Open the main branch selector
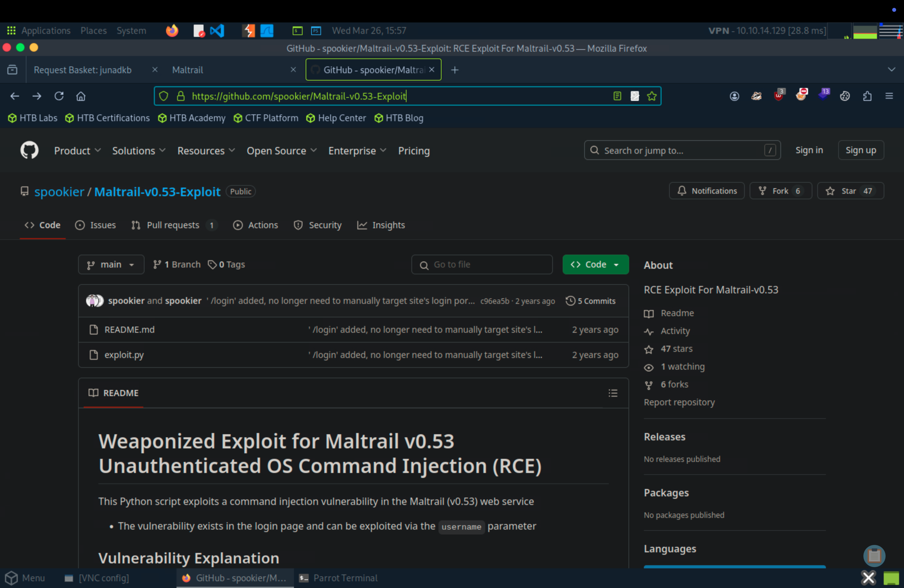Viewport: 904px width, 588px height. (111, 264)
